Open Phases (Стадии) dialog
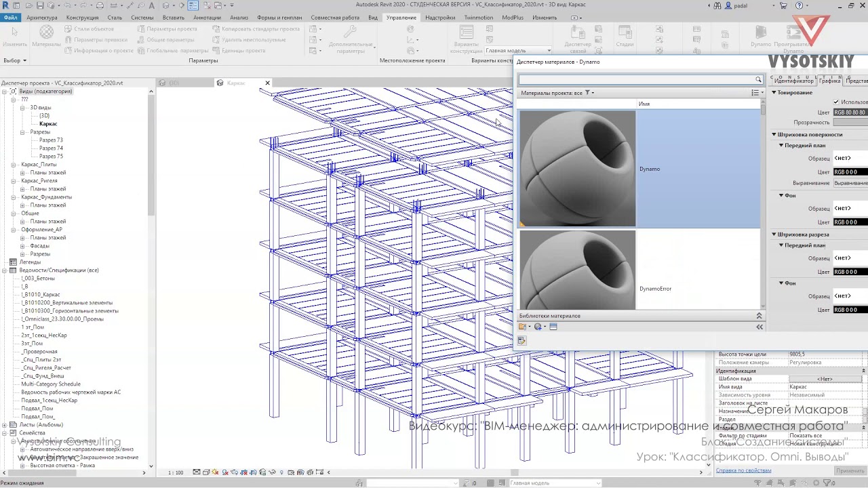This screenshot has width=868, height=488. point(625,37)
